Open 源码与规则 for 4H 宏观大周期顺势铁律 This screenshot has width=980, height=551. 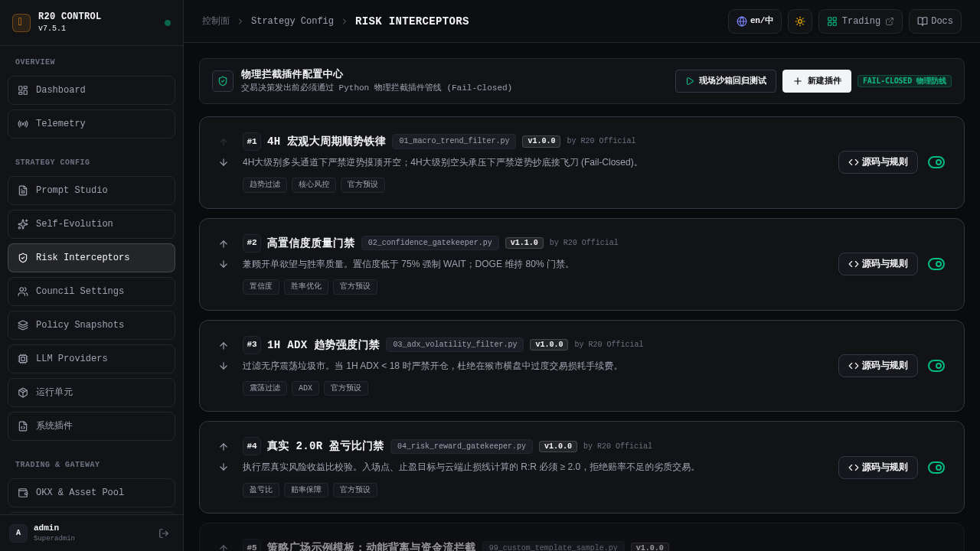[x=878, y=162]
